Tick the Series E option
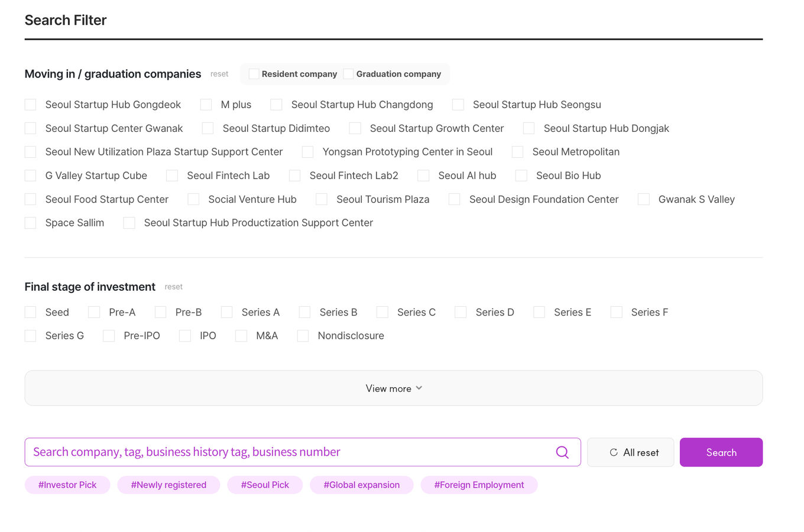Viewport: 804px width, 532px height. (539, 312)
